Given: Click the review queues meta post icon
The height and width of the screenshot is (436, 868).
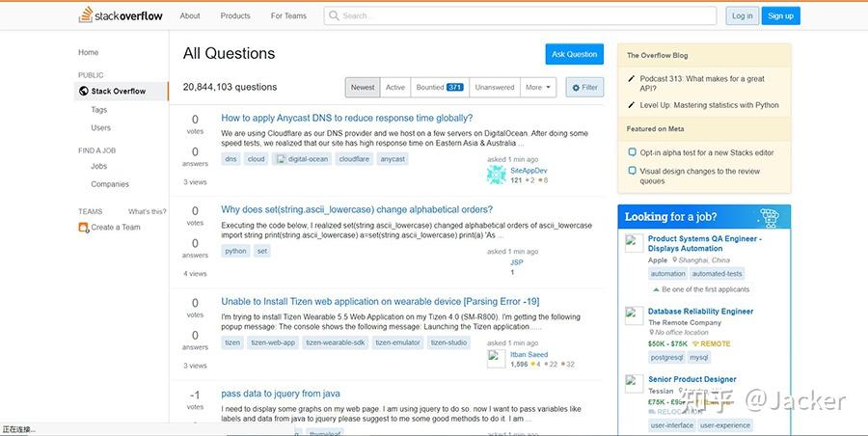Looking at the screenshot, I should [632, 171].
